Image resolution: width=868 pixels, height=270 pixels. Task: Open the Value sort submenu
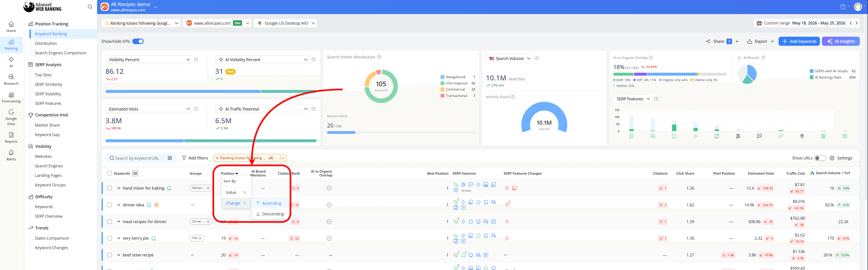point(236,193)
